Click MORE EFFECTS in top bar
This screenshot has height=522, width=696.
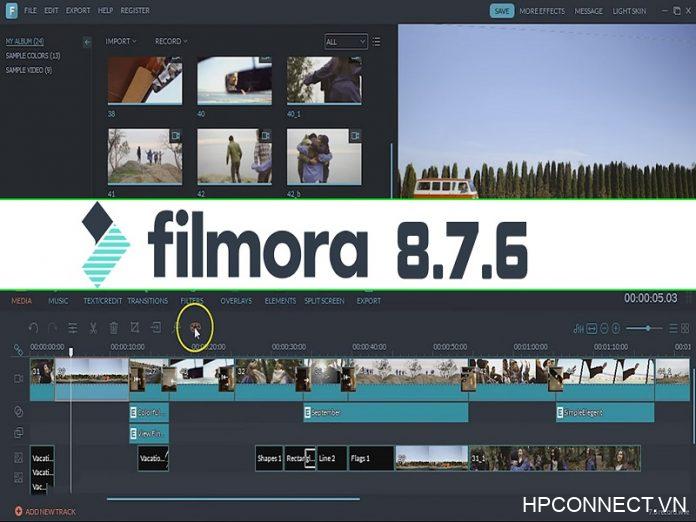pyautogui.click(x=542, y=11)
